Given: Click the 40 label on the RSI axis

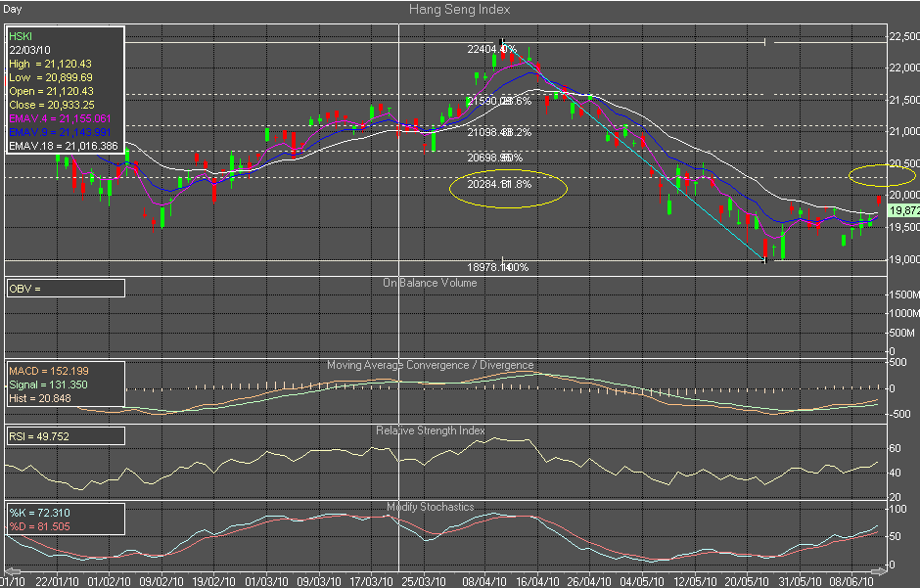Looking at the screenshot, I should click(896, 473).
